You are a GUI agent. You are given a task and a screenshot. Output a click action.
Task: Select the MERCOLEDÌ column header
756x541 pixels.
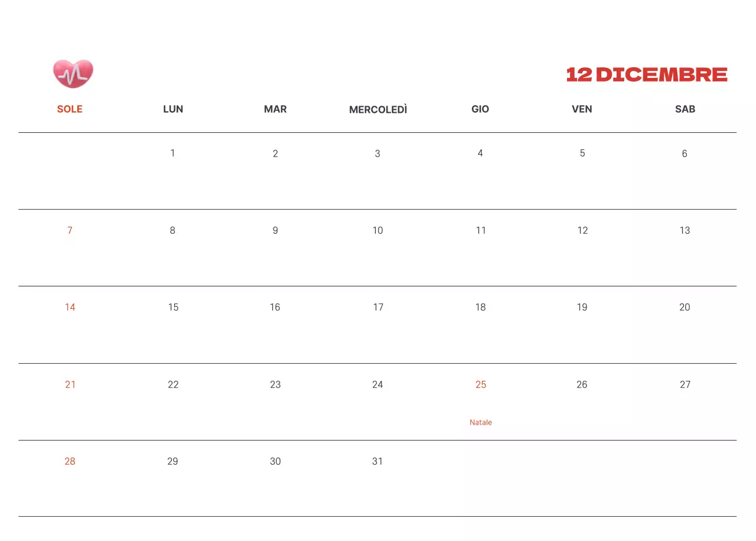(378, 109)
